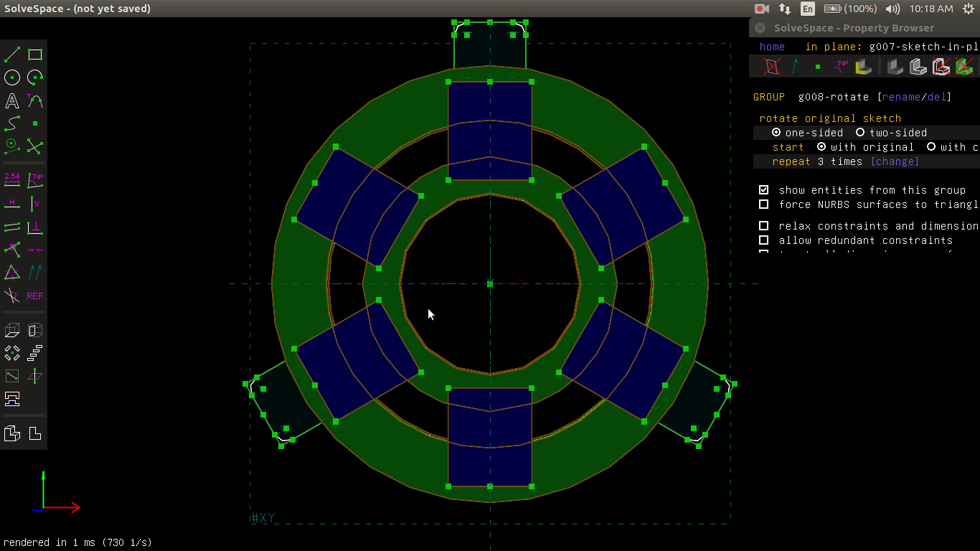Apply the horizontal (H) constraint
Image resolution: width=980 pixels, height=551 pixels.
coord(12,204)
